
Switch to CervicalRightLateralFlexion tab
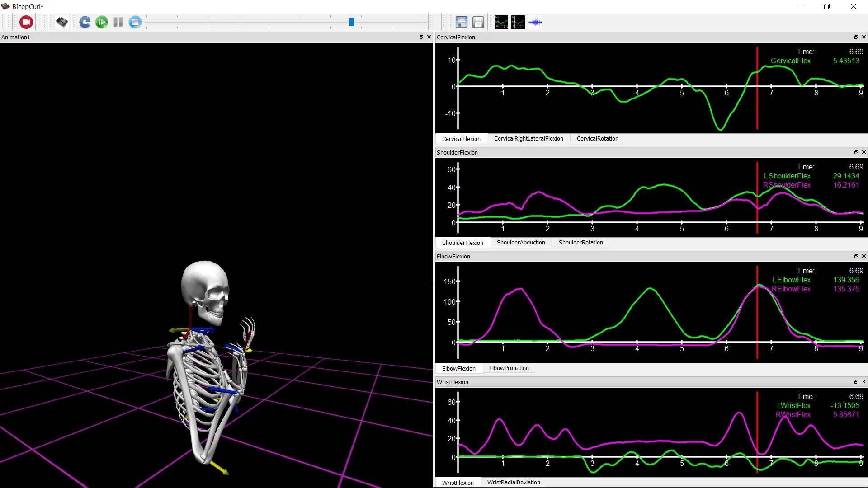(x=528, y=139)
